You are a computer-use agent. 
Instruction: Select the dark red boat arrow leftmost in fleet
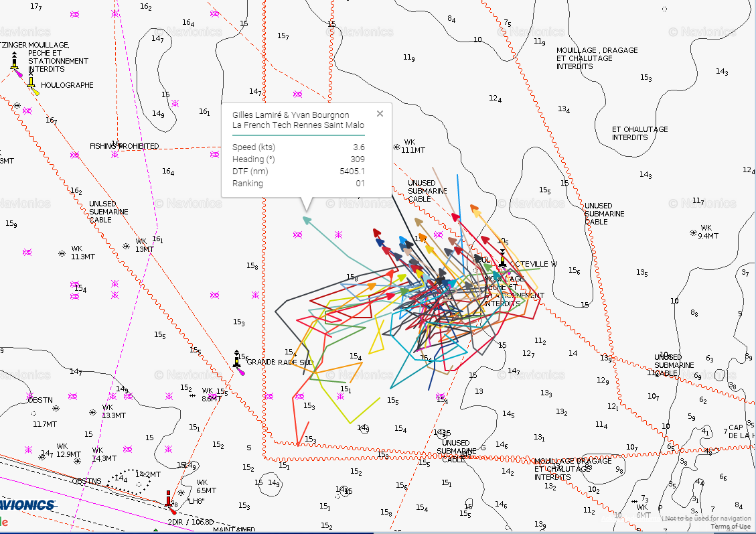(376, 233)
